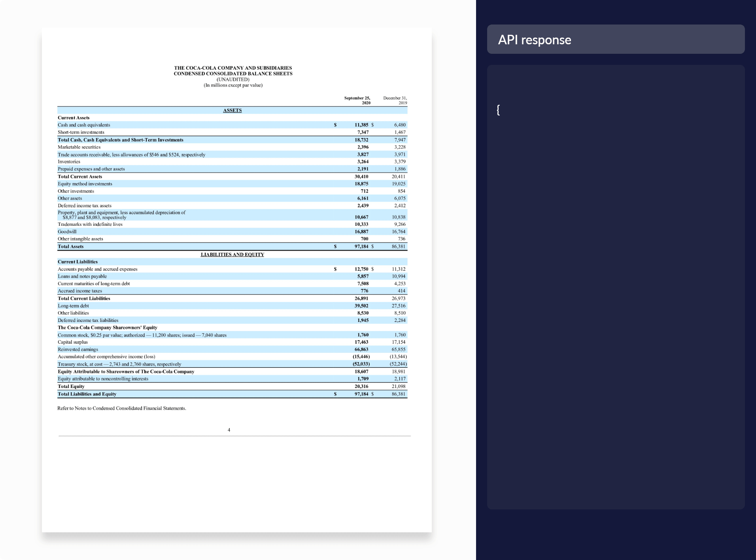
Task: Click the API response panel header
Action: pos(616,39)
